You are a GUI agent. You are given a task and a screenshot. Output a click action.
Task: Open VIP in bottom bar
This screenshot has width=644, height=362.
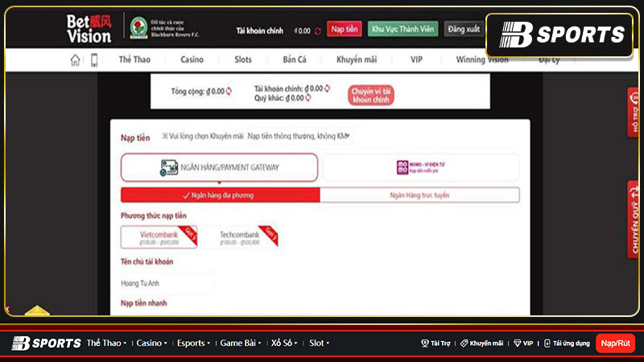(x=524, y=343)
